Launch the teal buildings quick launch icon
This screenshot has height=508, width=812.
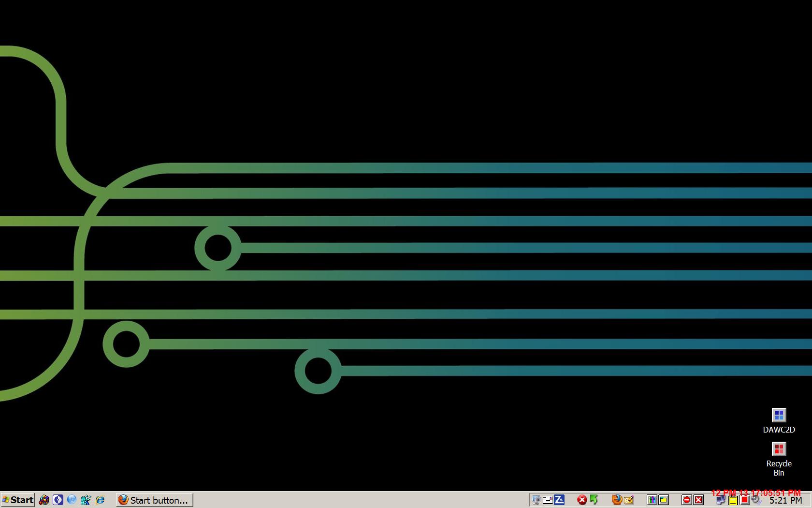pyautogui.click(x=86, y=500)
